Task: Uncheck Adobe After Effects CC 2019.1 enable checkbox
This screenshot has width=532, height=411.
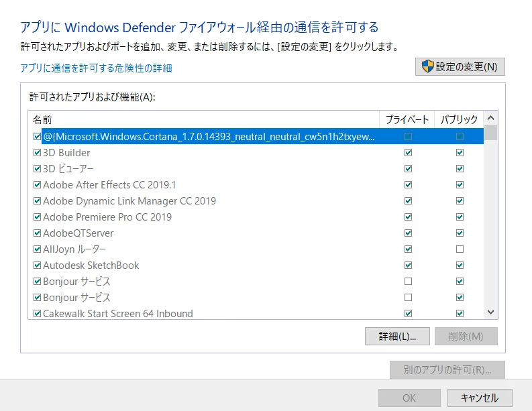Action: click(38, 185)
